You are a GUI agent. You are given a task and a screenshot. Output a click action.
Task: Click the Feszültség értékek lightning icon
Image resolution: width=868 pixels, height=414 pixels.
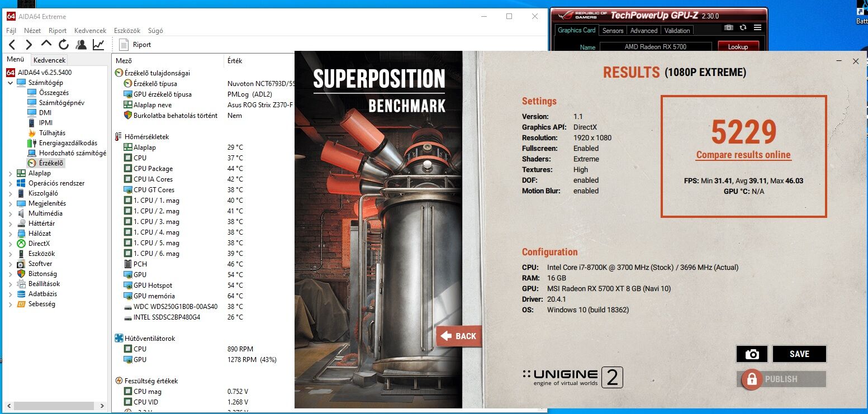(119, 380)
